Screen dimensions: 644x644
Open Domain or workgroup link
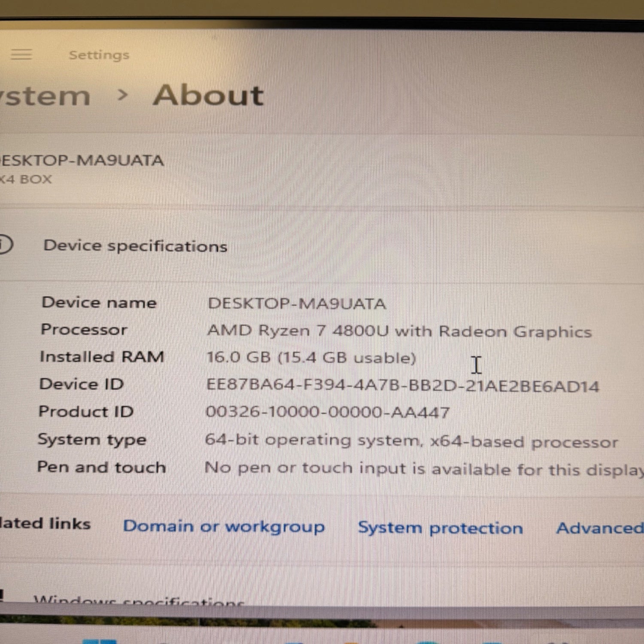(x=224, y=527)
